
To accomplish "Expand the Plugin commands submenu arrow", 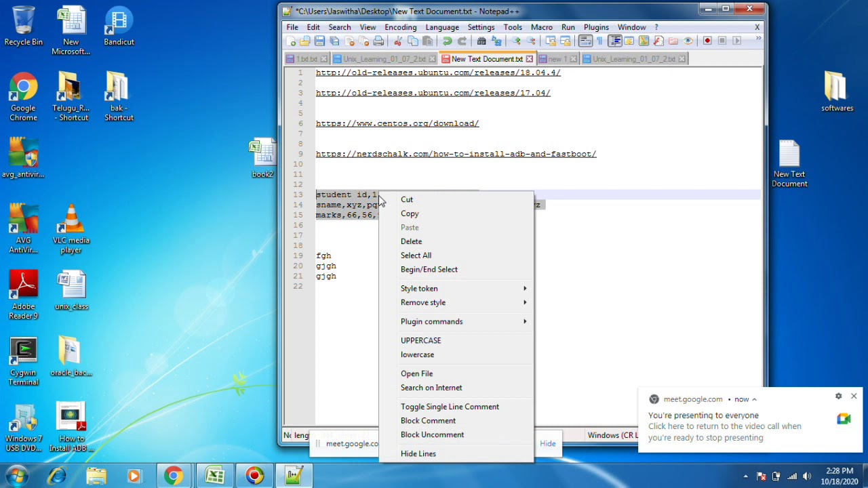I will click(525, 322).
